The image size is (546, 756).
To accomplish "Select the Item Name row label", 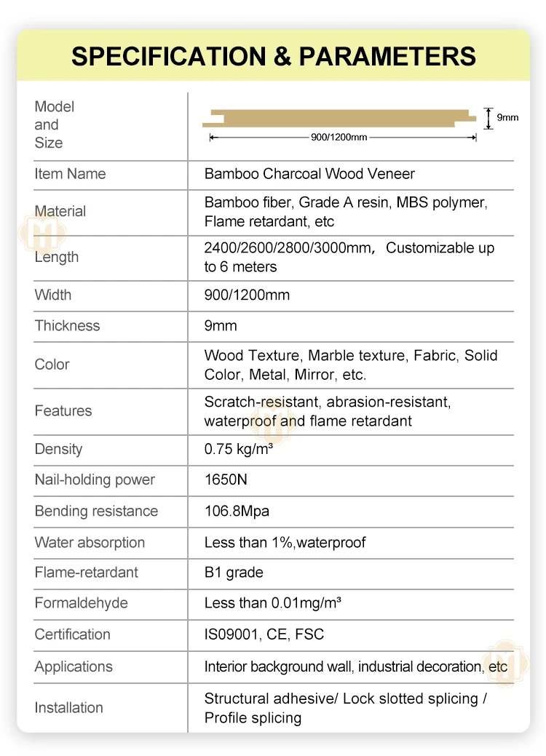I will [x=70, y=174].
